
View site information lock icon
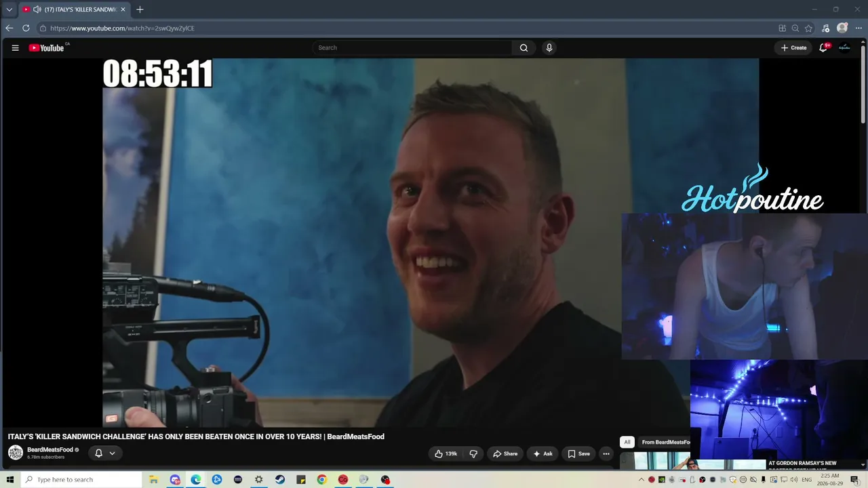pos(43,28)
